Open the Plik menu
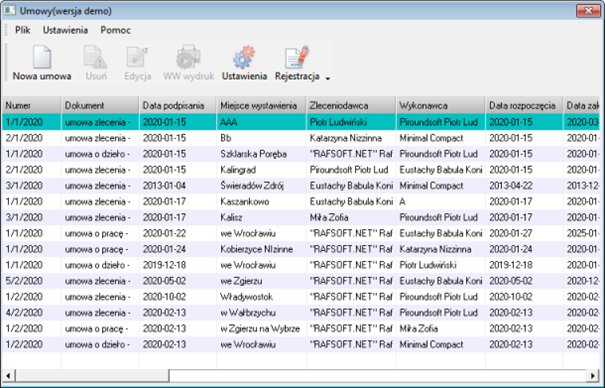Screen dimensions: 605x388 [22, 30]
